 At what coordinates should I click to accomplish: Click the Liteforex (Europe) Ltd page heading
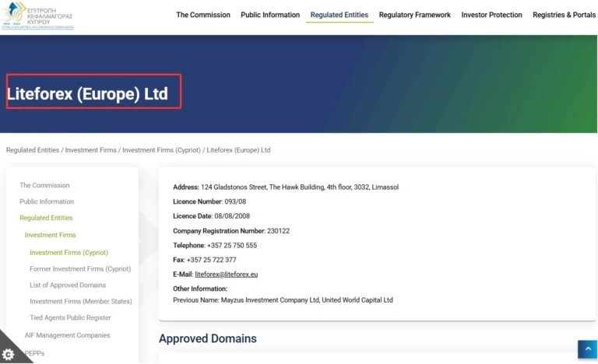point(87,94)
